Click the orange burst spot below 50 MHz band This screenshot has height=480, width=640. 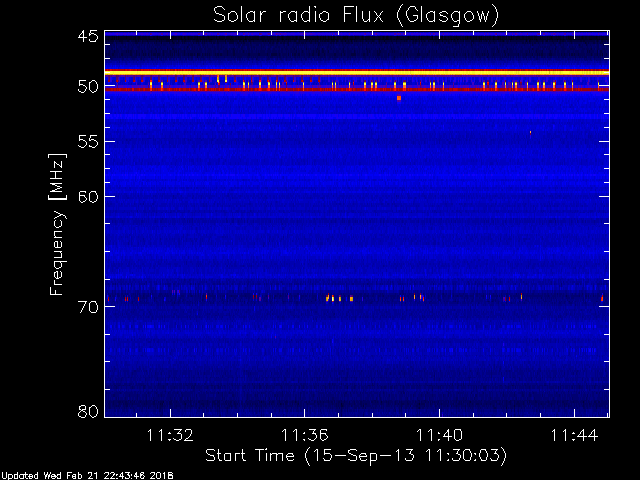399,98
